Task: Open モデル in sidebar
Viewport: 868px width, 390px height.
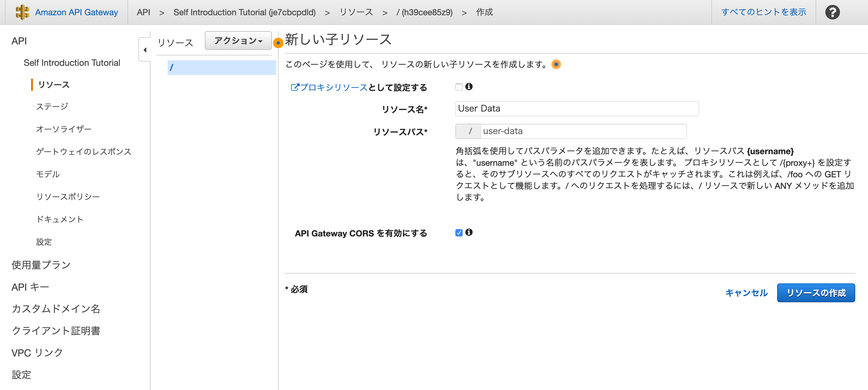Action: click(x=48, y=174)
